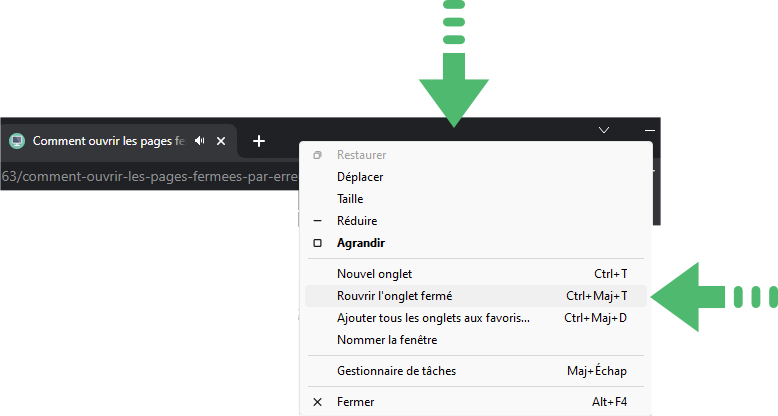Mute the tab via speaker icon
Image resolution: width=778 pixels, height=416 pixels.
[x=199, y=141]
